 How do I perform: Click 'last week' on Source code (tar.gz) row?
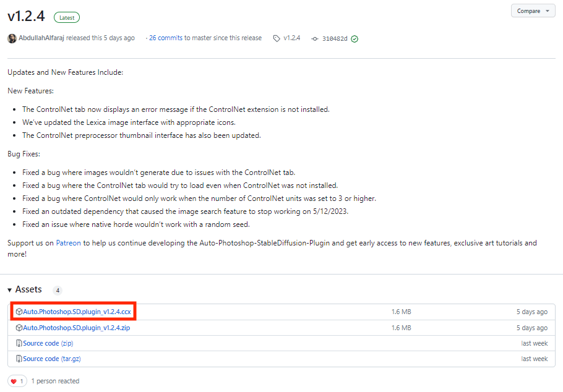pos(535,359)
